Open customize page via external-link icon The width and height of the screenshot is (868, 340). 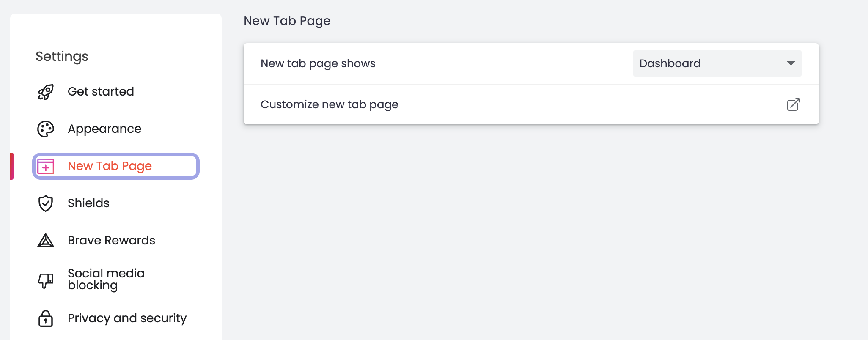(793, 104)
